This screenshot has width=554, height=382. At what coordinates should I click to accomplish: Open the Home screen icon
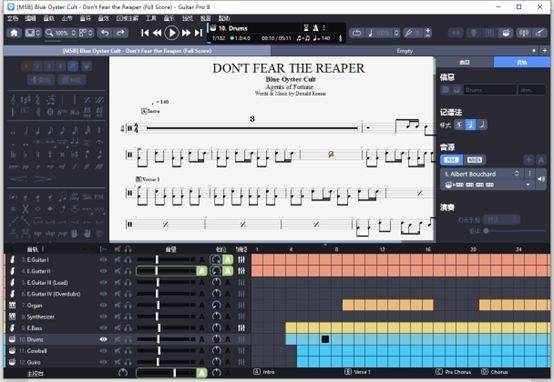click(x=14, y=33)
